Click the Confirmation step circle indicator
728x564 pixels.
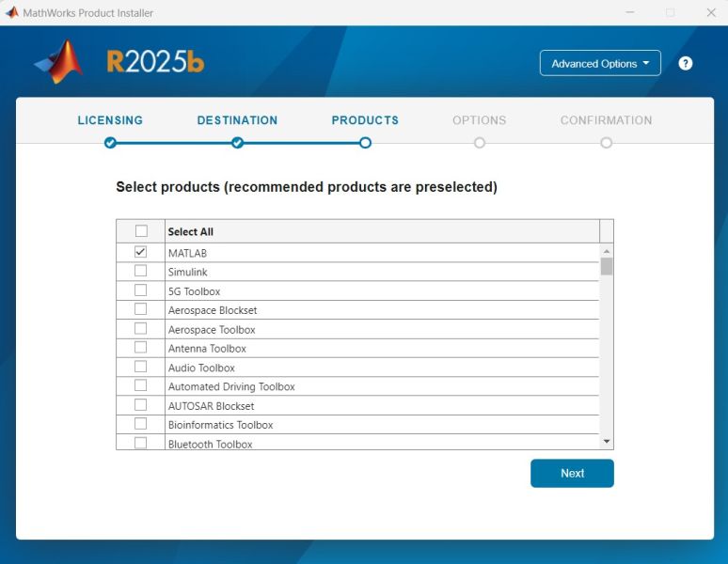point(606,143)
